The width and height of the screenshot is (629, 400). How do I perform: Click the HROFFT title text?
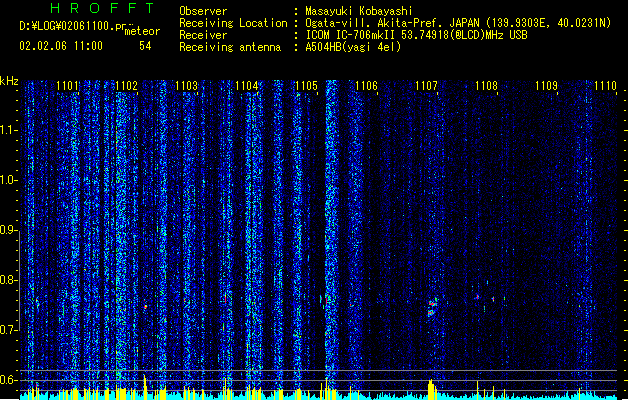[x=102, y=8]
